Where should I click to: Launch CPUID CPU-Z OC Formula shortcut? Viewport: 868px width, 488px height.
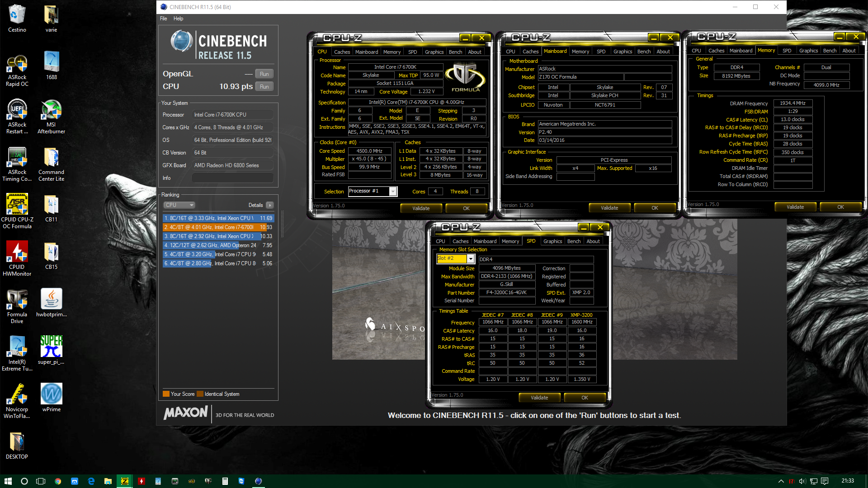pyautogui.click(x=17, y=211)
